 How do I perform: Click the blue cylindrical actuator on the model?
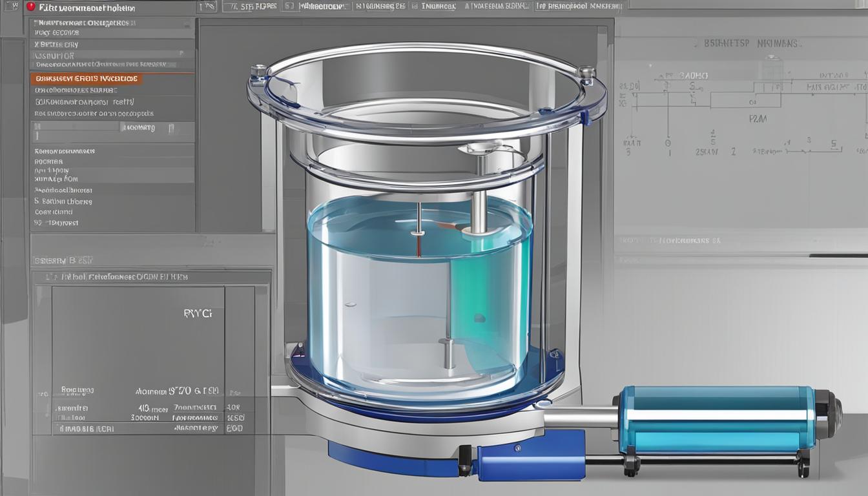pos(716,420)
